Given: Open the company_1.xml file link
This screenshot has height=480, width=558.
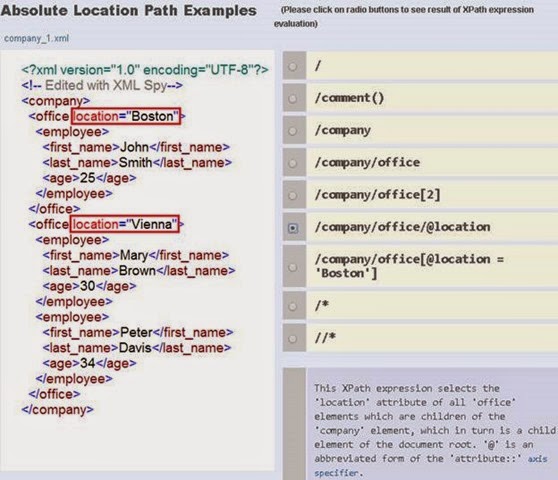Looking at the screenshot, I should click(x=36, y=38).
